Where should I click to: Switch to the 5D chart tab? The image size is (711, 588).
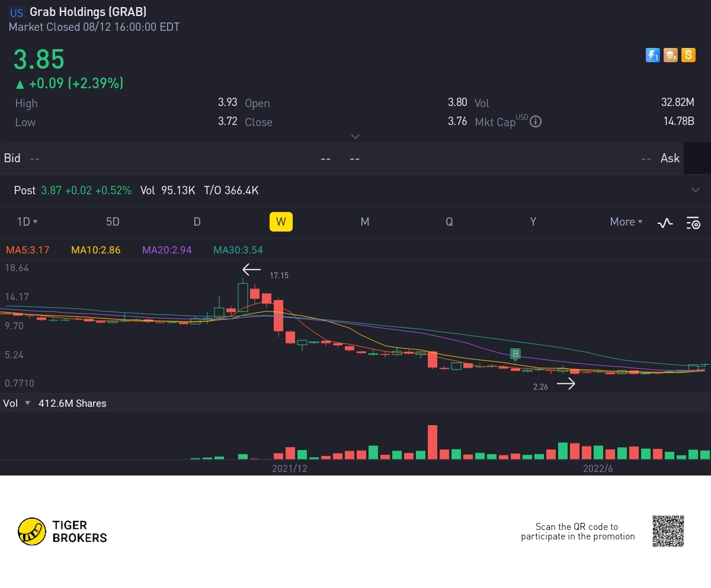(113, 221)
